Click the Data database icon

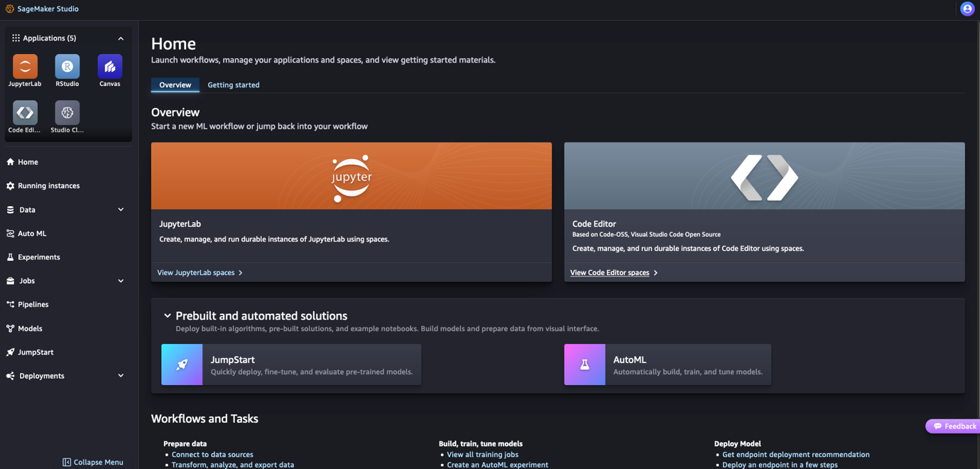click(11, 210)
